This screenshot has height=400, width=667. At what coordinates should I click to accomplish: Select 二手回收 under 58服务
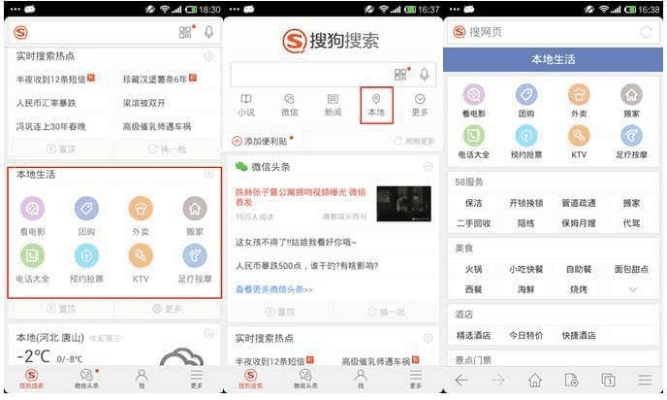tap(473, 223)
